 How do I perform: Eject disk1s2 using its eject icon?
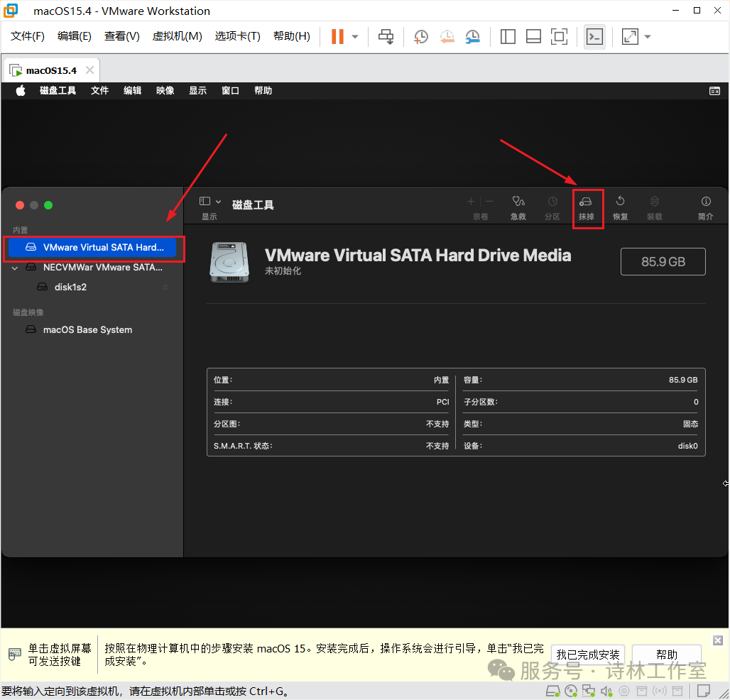click(x=165, y=287)
